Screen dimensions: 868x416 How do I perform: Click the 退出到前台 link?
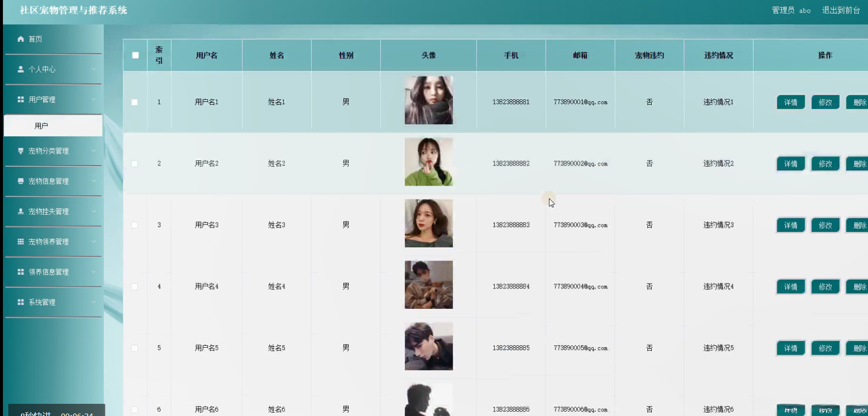pyautogui.click(x=841, y=10)
